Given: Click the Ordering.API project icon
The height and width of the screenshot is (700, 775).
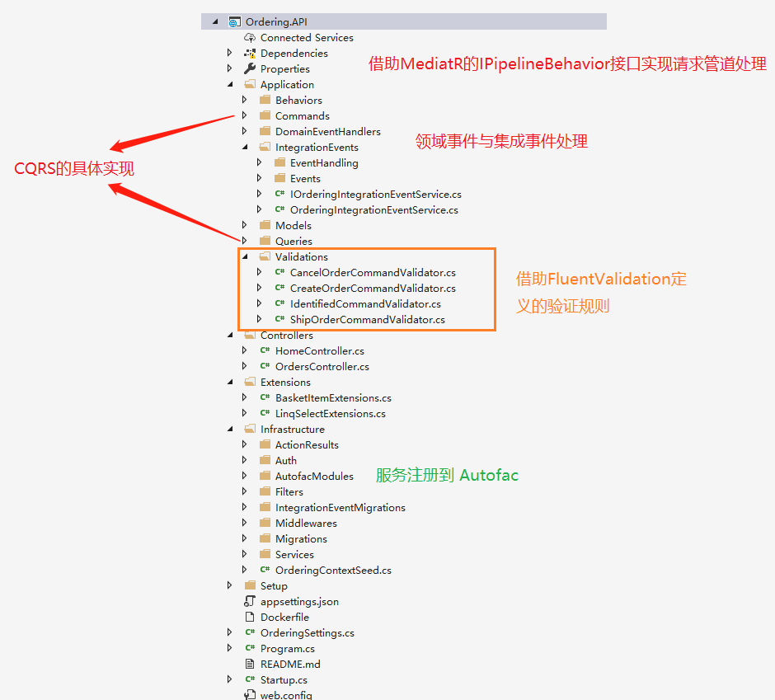Looking at the screenshot, I should [235, 22].
